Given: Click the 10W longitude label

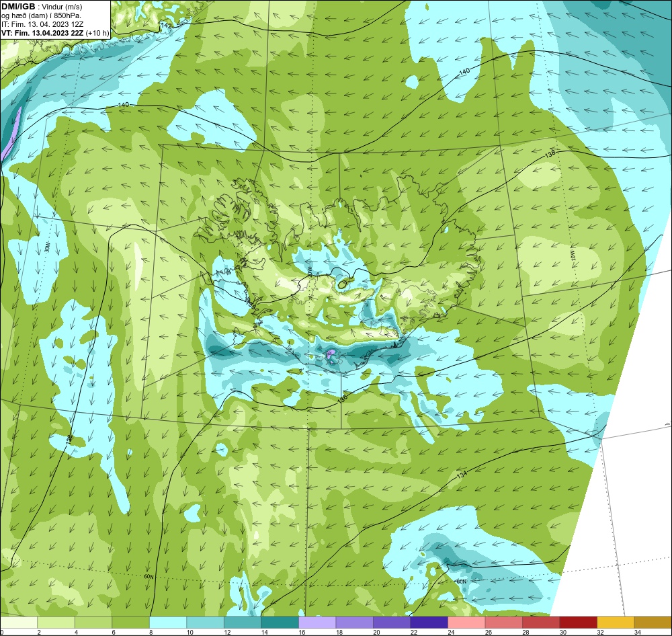Looking at the screenshot, I should (x=573, y=255).
